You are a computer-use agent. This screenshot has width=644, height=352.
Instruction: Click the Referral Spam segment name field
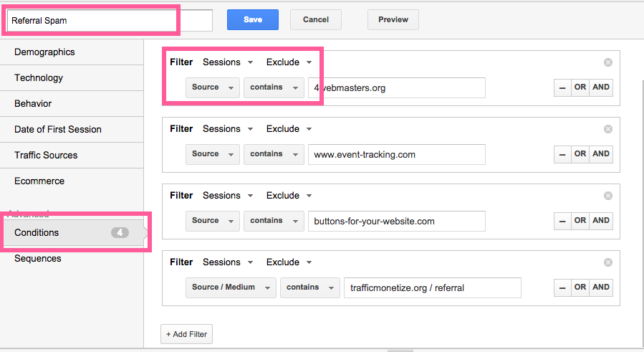[110, 21]
